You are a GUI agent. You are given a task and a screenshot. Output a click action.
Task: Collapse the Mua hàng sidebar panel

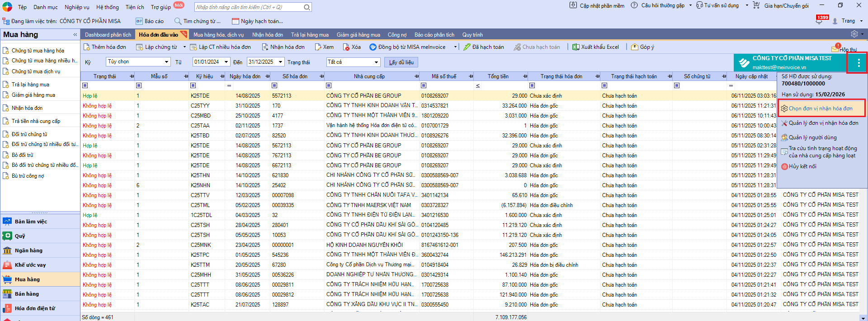coord(75,35)
